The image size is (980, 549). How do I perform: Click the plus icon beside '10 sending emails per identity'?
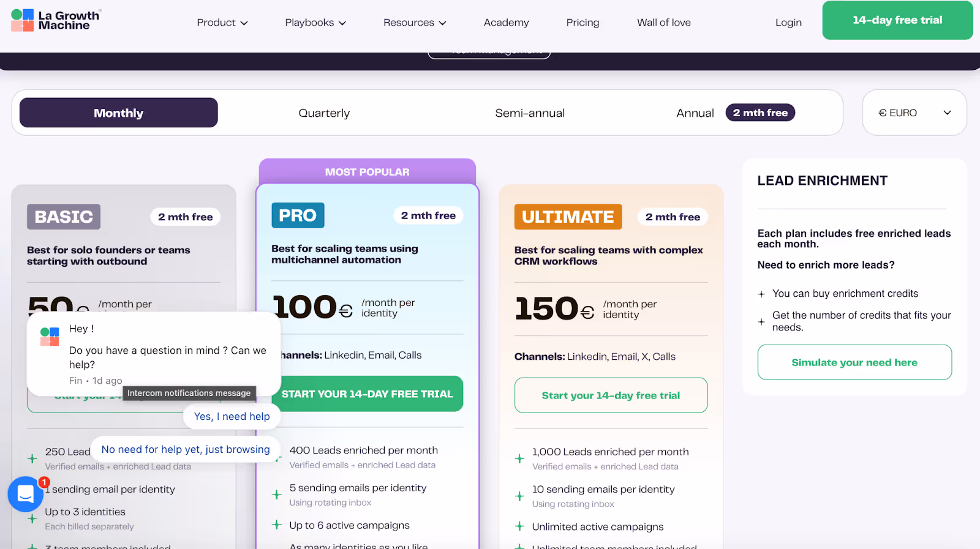coord(519,496)
